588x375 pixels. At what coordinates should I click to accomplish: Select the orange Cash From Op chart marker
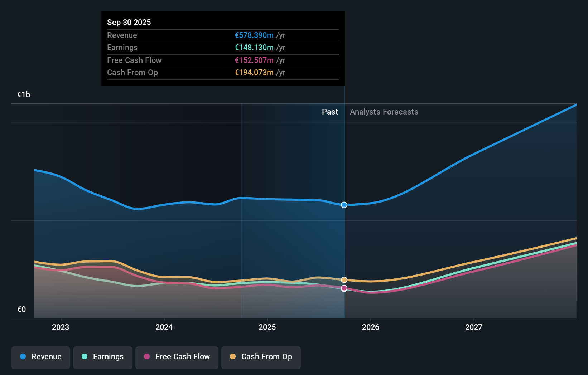344,280
